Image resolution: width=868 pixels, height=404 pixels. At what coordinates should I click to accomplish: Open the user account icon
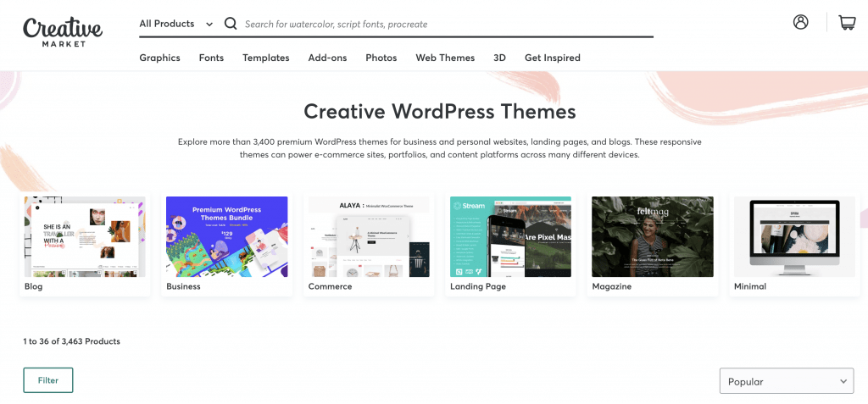pos(800,22)
